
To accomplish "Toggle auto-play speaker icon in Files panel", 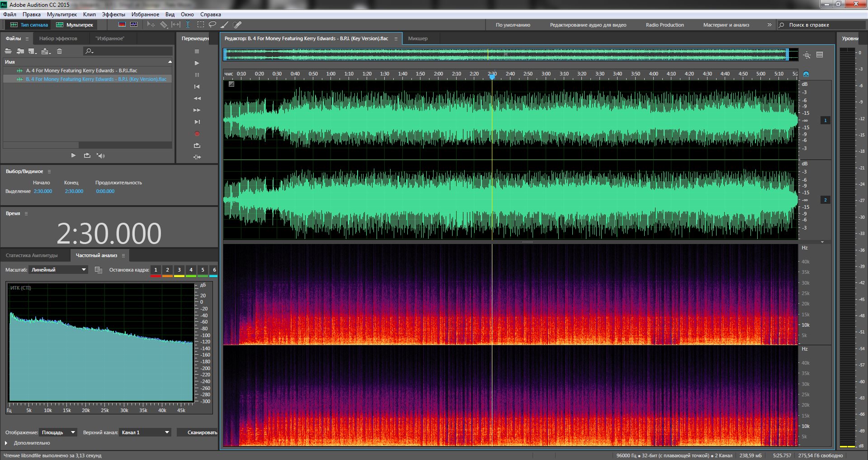I will tap(100, 155).
